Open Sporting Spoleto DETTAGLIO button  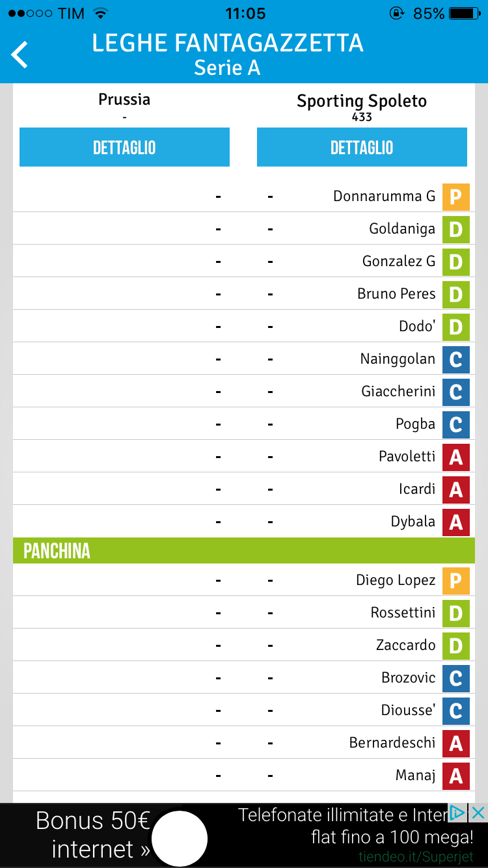pos(362,147)
